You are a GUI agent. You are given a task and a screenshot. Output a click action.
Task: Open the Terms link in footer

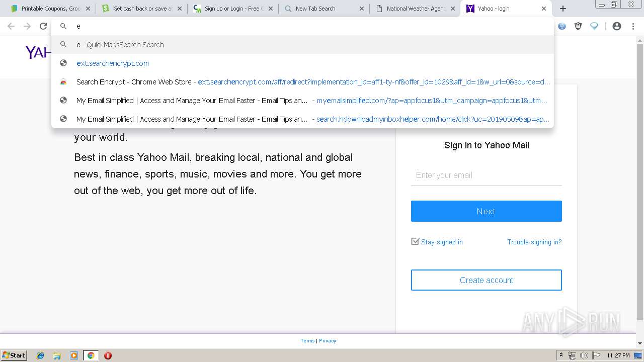point(307,341)
